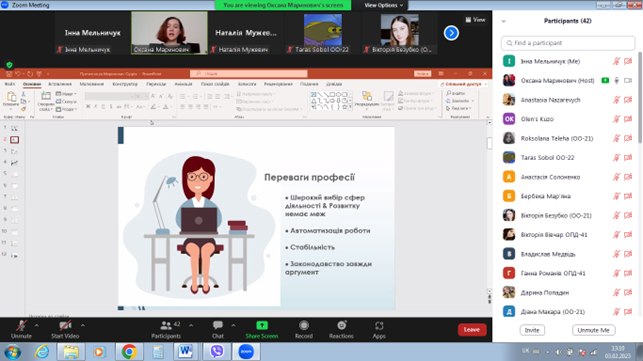Leave the Zoom meeting
Screen dimensions: 643x361
(472, 329)
